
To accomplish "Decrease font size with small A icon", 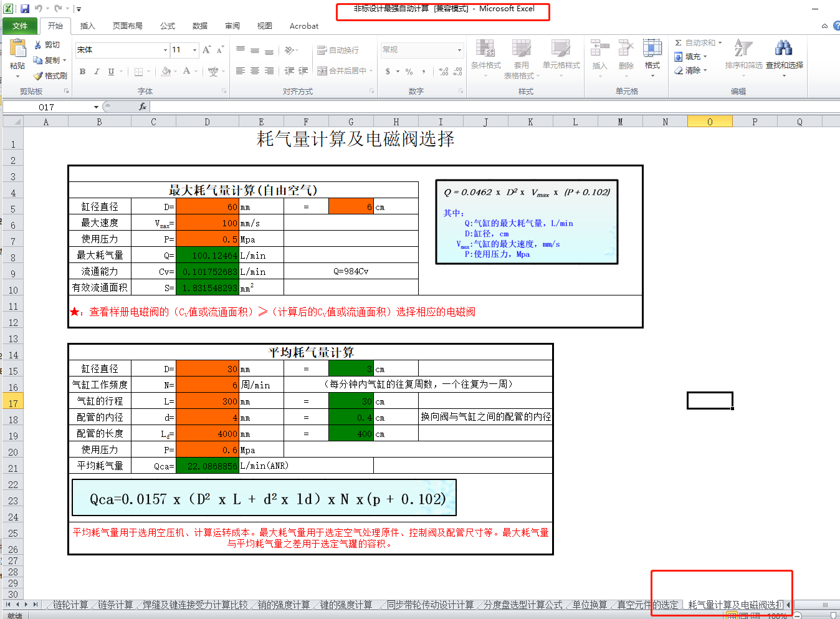I will point(220,49).
